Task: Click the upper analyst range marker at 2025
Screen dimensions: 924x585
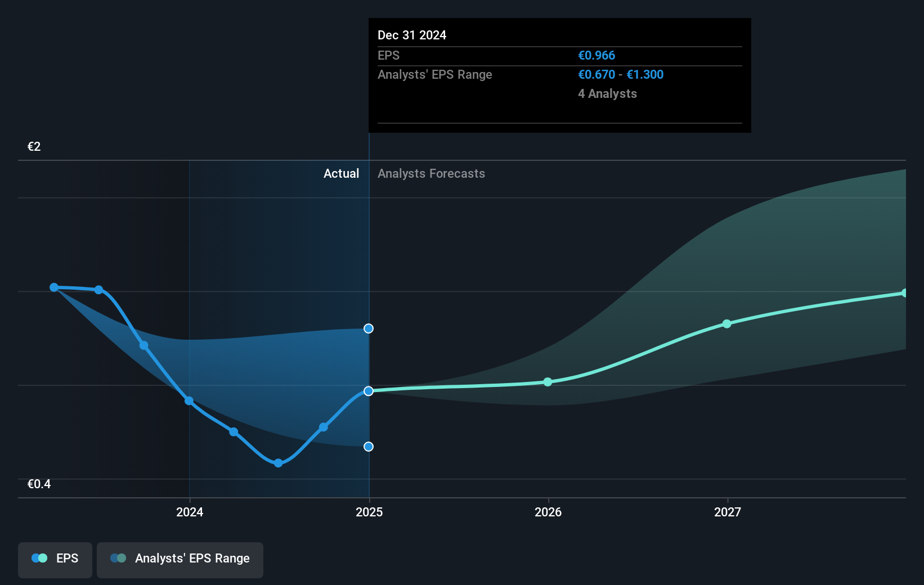Action: click(369, 328)
